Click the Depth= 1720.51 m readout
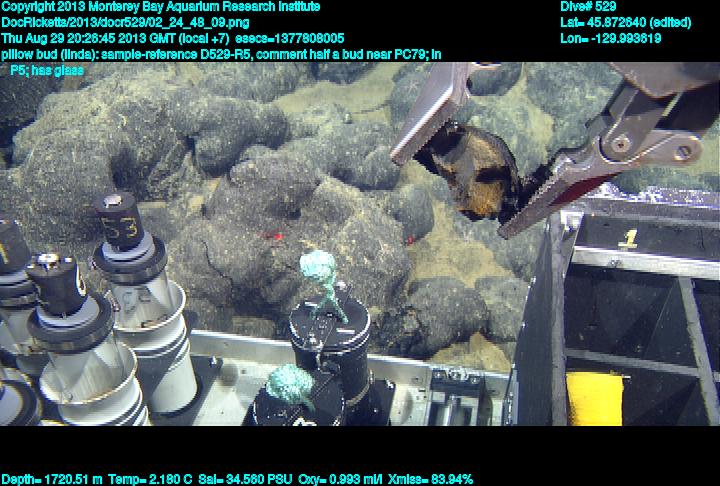720x486 pixels. point(50,479)
